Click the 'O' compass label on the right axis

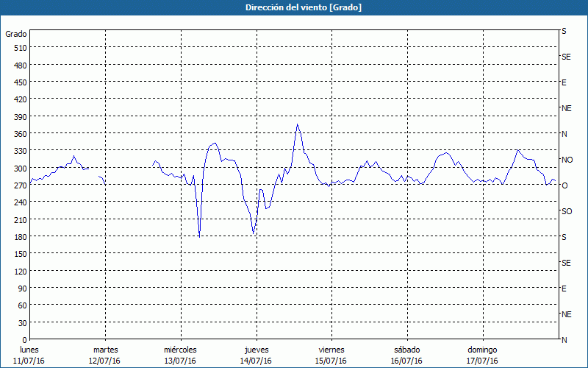coord(564,185)
